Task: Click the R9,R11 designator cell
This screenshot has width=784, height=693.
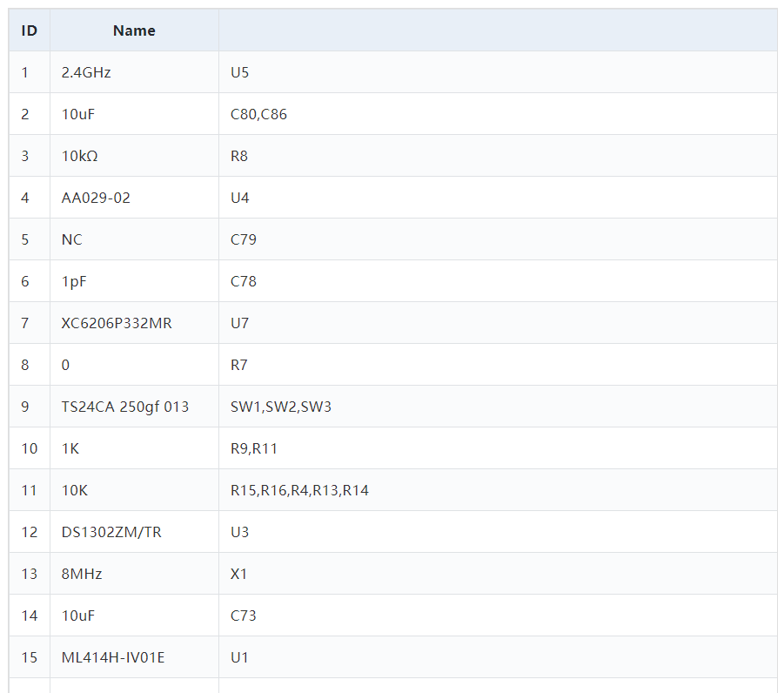Action: [x=498, y=448]
